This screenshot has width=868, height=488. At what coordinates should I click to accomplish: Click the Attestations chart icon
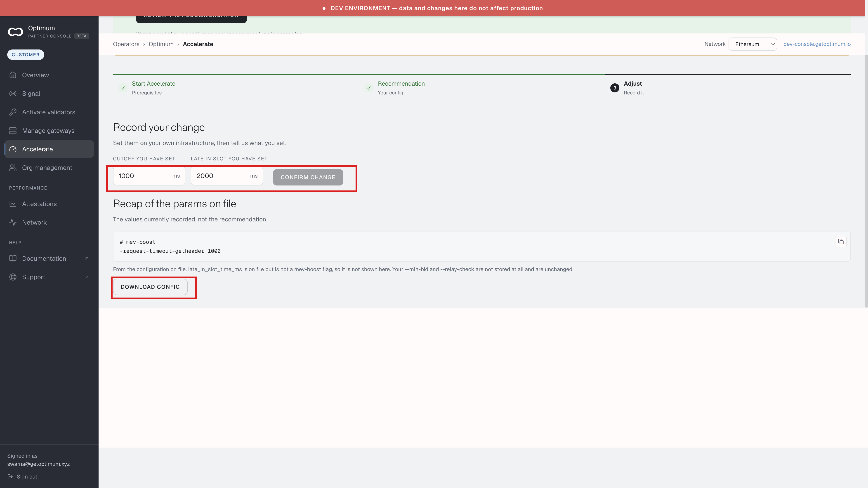coord(13,204)
